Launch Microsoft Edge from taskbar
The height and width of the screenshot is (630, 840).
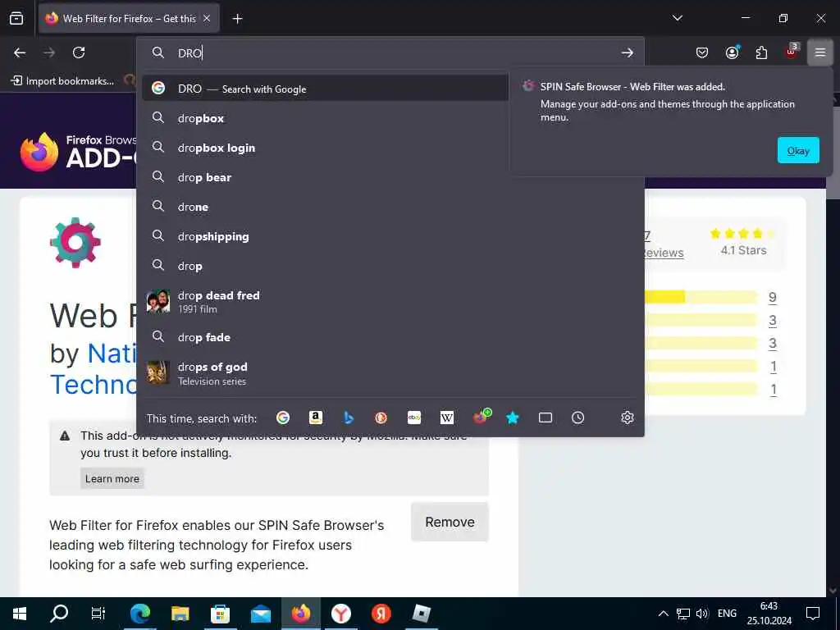139,614
